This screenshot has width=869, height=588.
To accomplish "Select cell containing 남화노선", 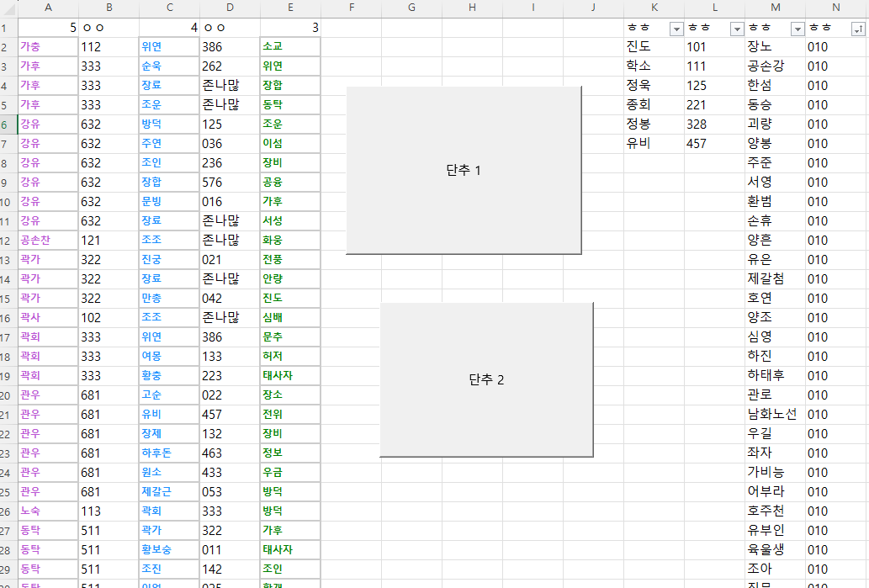I will 775,415.
